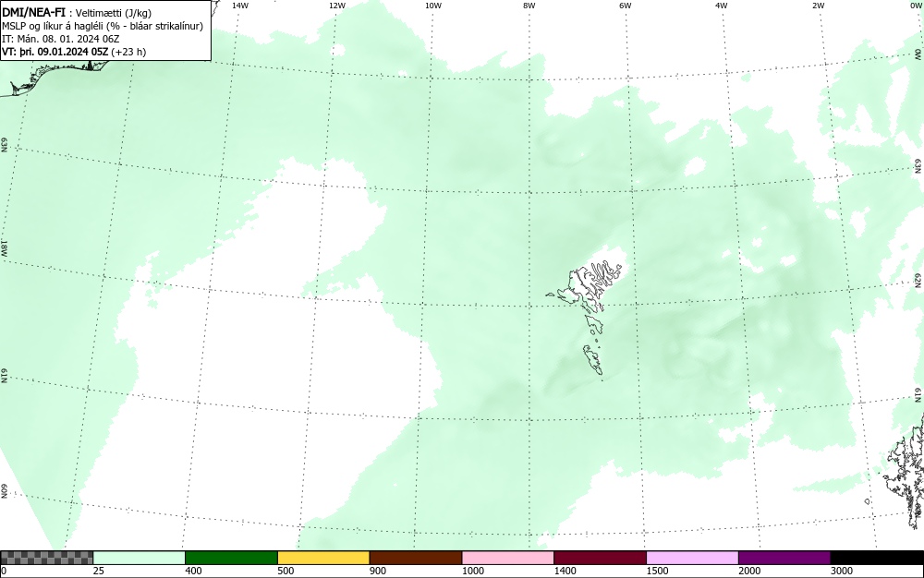This screenshot has width=924, height=578.
Task: Click the '2W' longitude label
Action: 818,6
